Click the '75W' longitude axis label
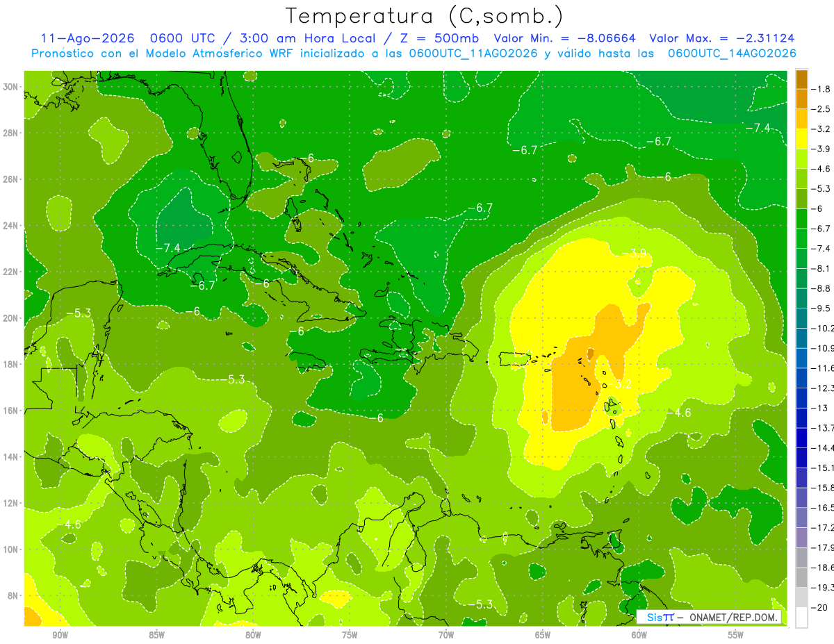The image size is (834, 644). (350, 635)
